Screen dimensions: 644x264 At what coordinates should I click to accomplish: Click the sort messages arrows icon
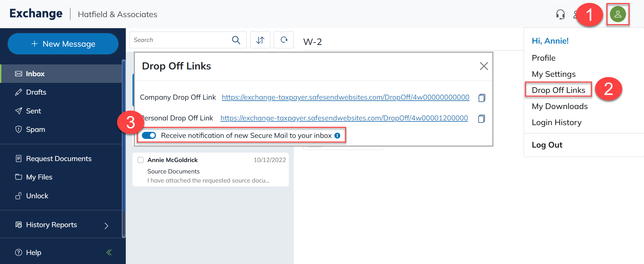coord(260,40)
